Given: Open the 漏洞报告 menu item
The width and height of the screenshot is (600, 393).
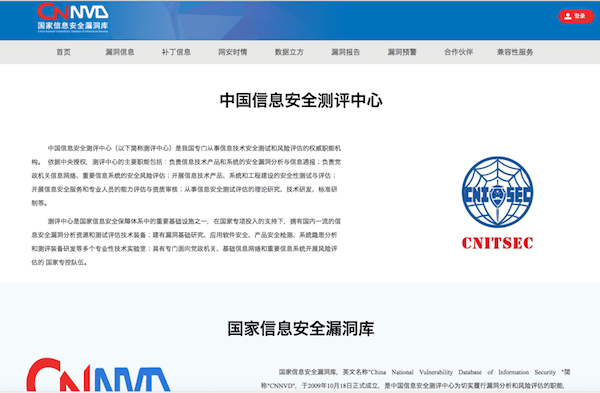Looking at the screenshot, I should (x=346, y=52).
